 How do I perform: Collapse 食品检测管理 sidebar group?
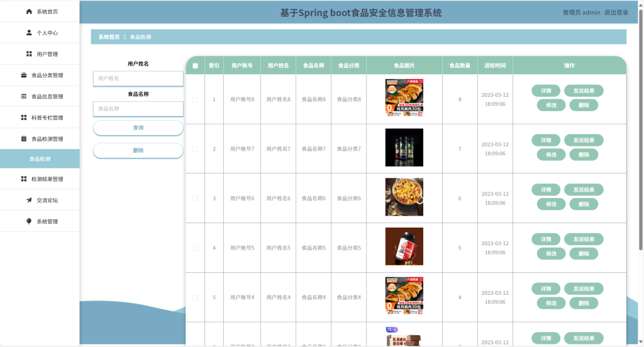point(40,139)
